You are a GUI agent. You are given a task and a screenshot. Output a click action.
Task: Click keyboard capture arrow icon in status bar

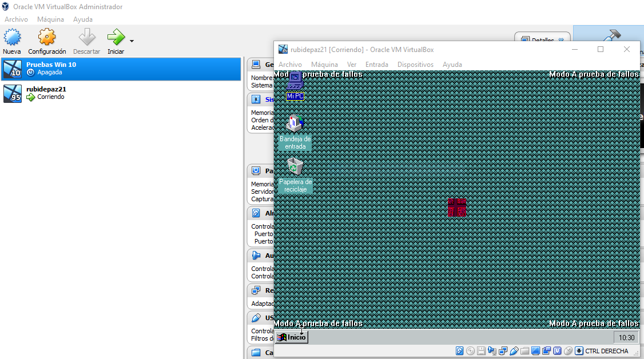point(579,351)
